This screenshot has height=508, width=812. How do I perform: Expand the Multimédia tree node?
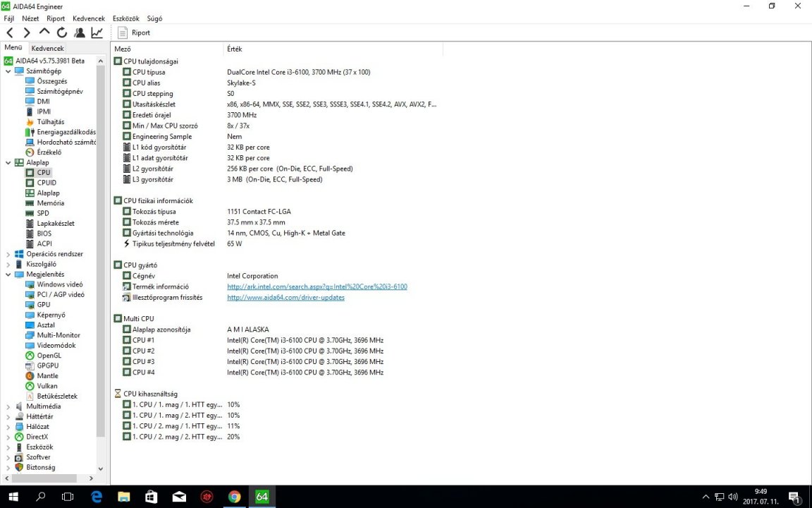tap(8, 406)
